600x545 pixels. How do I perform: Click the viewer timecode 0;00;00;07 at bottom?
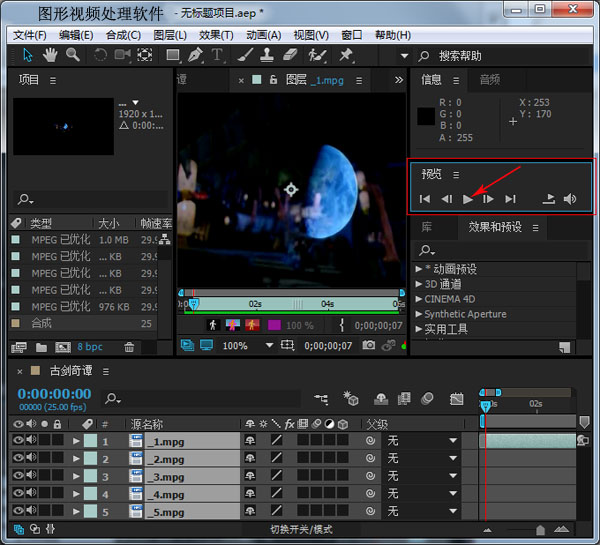(x=328, y=346)
